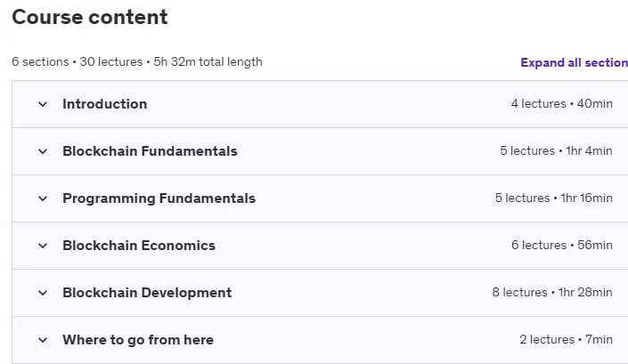Viewport: 628px width, 364px height.
Task: Click the 6 lectures 56min label
Action: 561,246
